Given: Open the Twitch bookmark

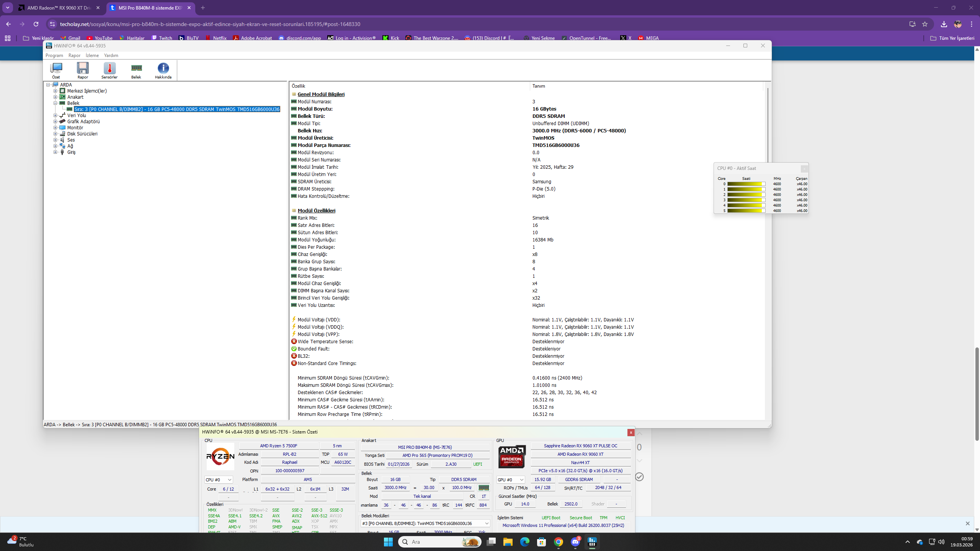Looking at the screenshot, I should point(162,38).
